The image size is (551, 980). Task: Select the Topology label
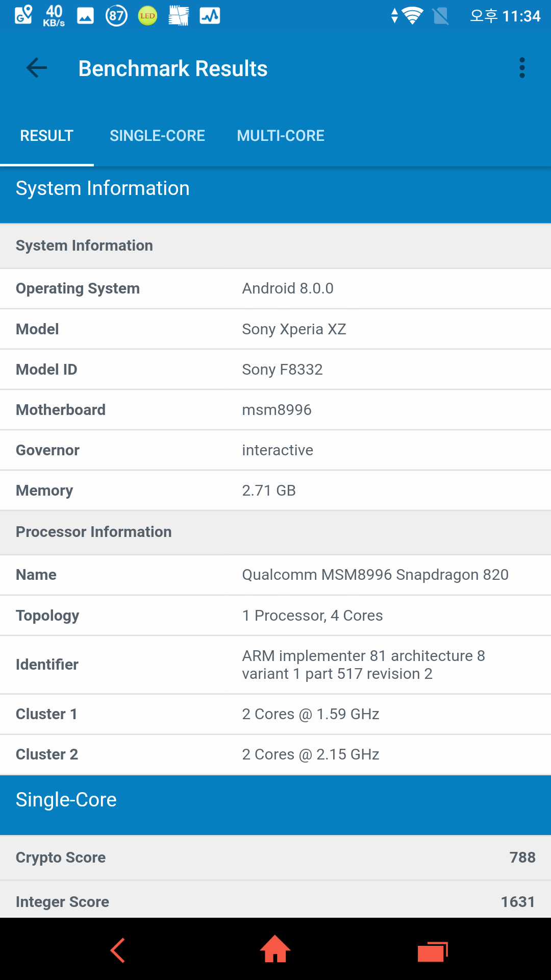click(x=47, y=616)
